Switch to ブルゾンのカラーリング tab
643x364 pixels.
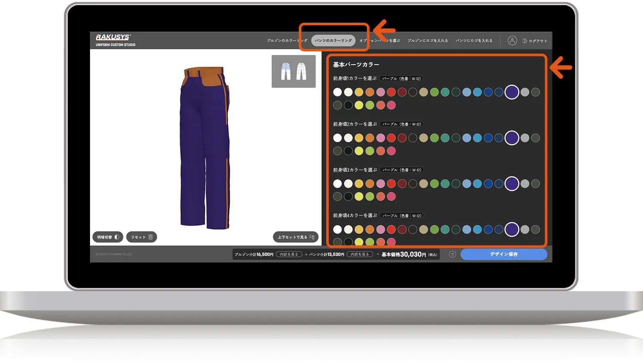pyautogui.click(x=287, y=41)
